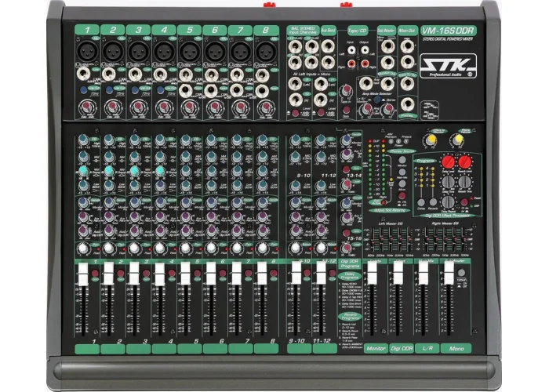This screenshot has height=392, width=549.
Task: Toggle channel 4 blue Low Cut button
Action: pos(160,90)
